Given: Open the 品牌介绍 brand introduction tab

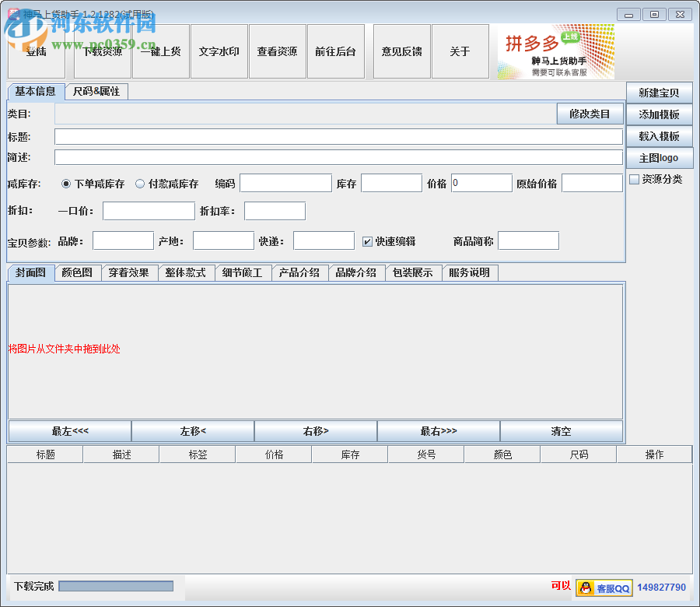Looking at the screenshot, I should click(357, 273).
